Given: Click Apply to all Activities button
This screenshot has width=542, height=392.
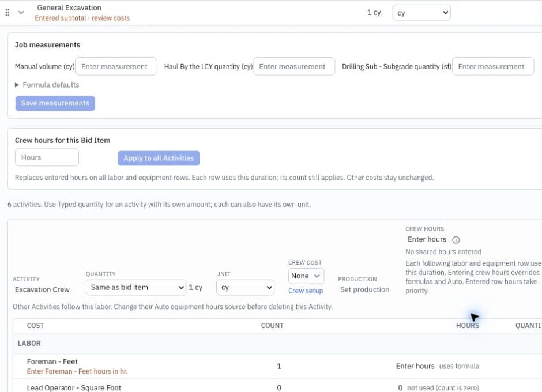Looking at the screenshot, I should (x=159, y=158).
